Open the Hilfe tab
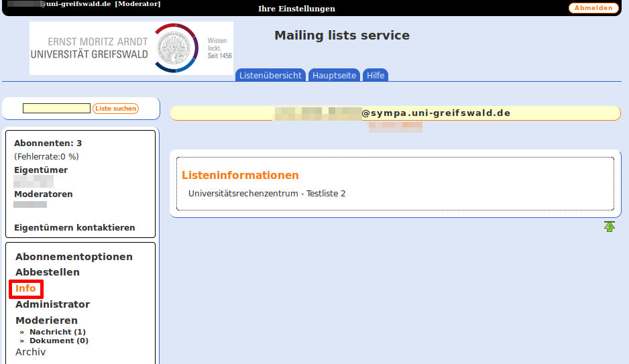Viewport: 629px width, 364px height. pos(376,76)
